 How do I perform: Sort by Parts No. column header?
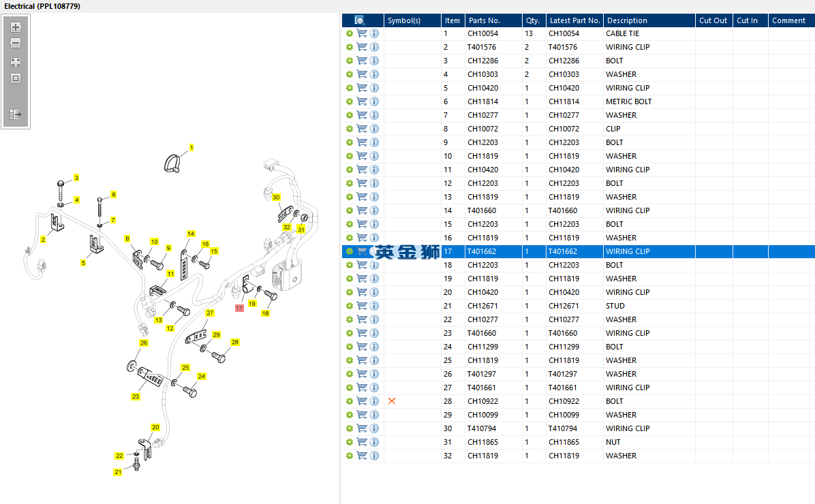(x=484, y=20)
